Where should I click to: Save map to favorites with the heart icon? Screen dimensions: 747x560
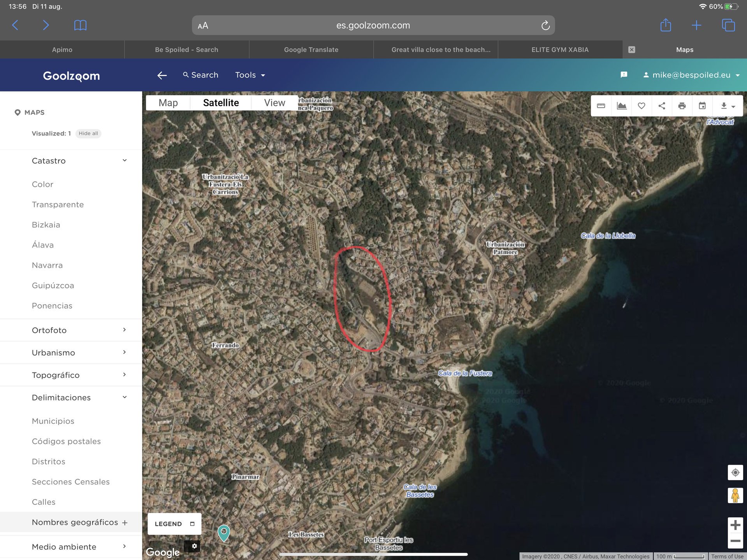coord(642,105)
